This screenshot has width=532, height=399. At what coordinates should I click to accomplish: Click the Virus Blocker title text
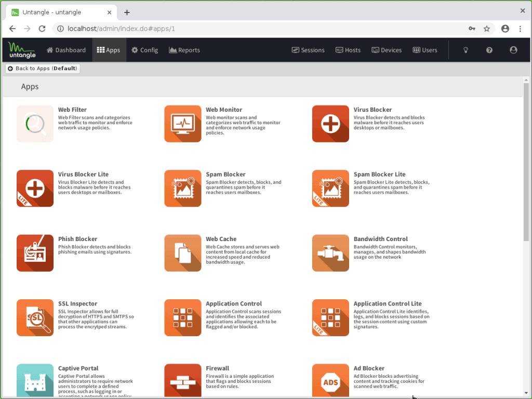click(373, 110)
